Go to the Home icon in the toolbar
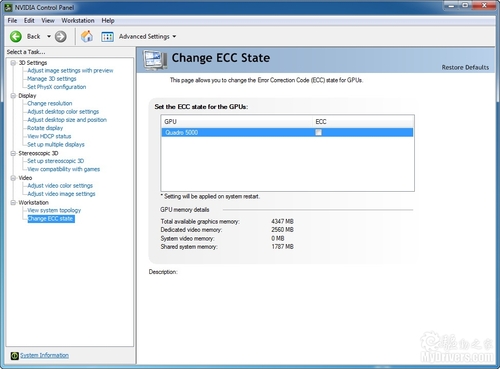500x369 pixels. 87,36
